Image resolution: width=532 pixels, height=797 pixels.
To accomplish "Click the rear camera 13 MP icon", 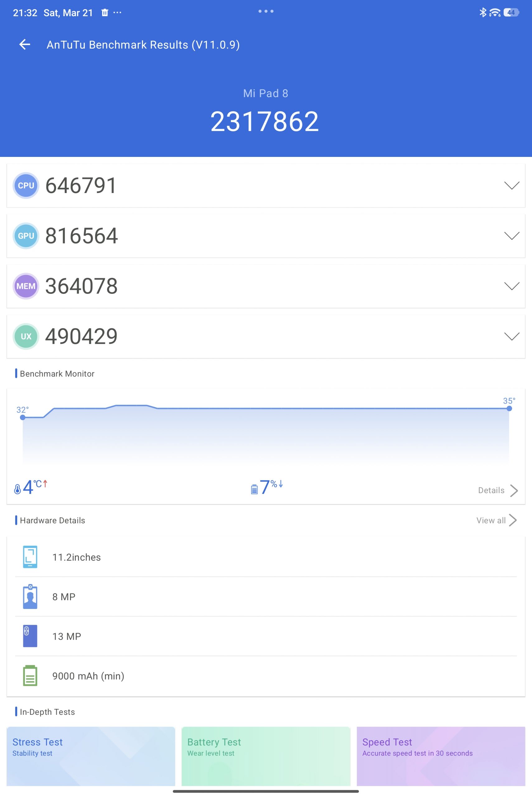I will [30, 636].
